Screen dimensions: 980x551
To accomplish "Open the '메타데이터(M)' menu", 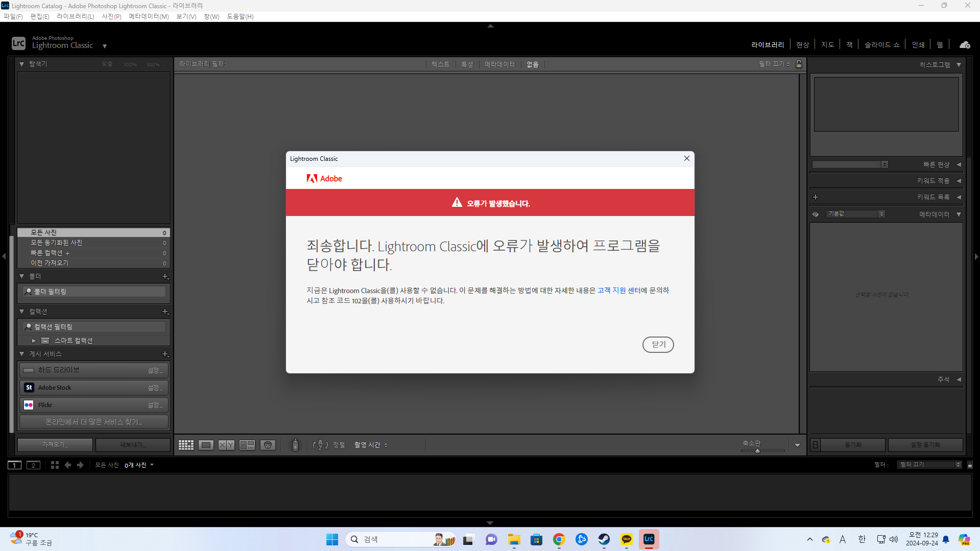I will (x=148, y=16).
